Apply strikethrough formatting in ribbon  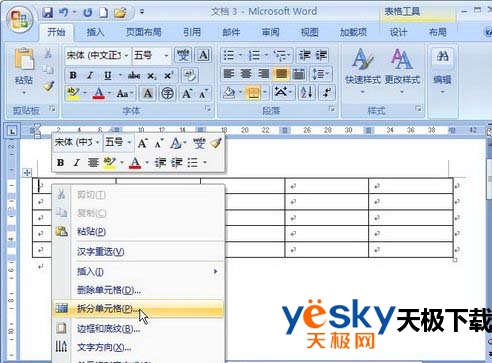click(134, 76)
